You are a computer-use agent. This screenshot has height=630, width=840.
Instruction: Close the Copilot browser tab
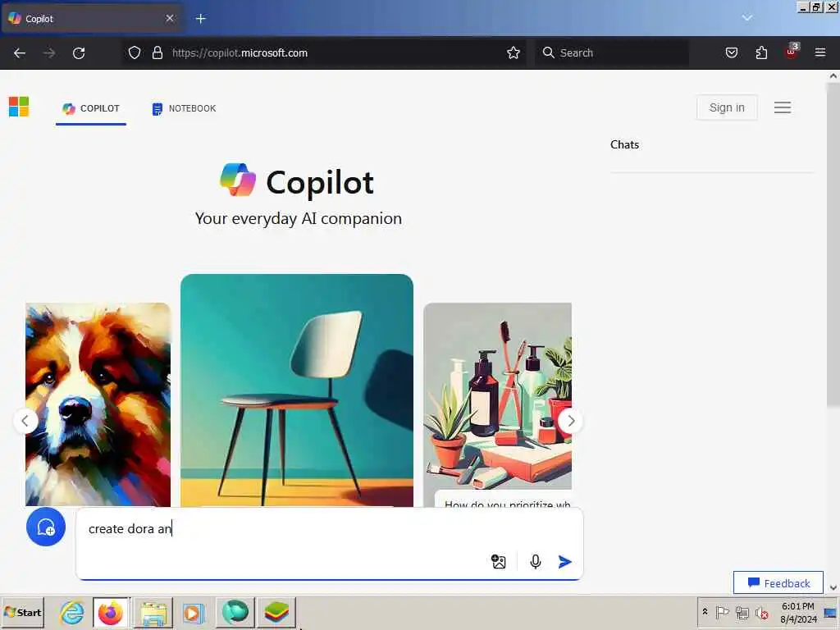(170, 18)
